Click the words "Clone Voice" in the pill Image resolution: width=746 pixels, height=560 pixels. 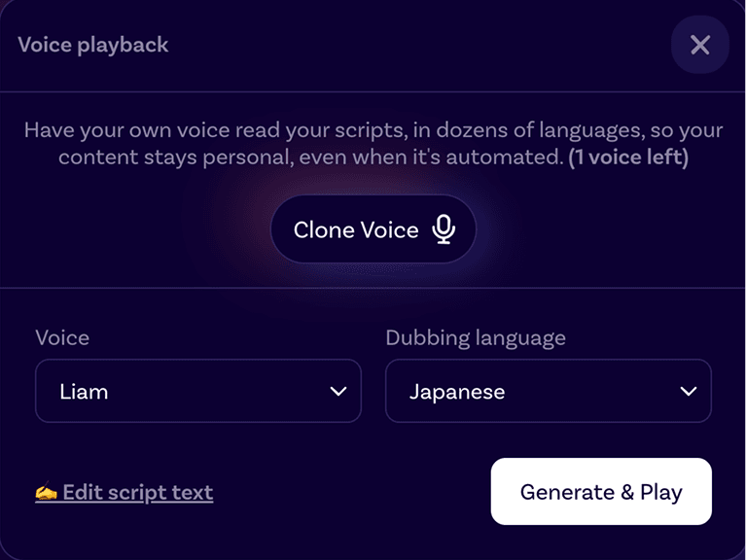coord(356,230)
